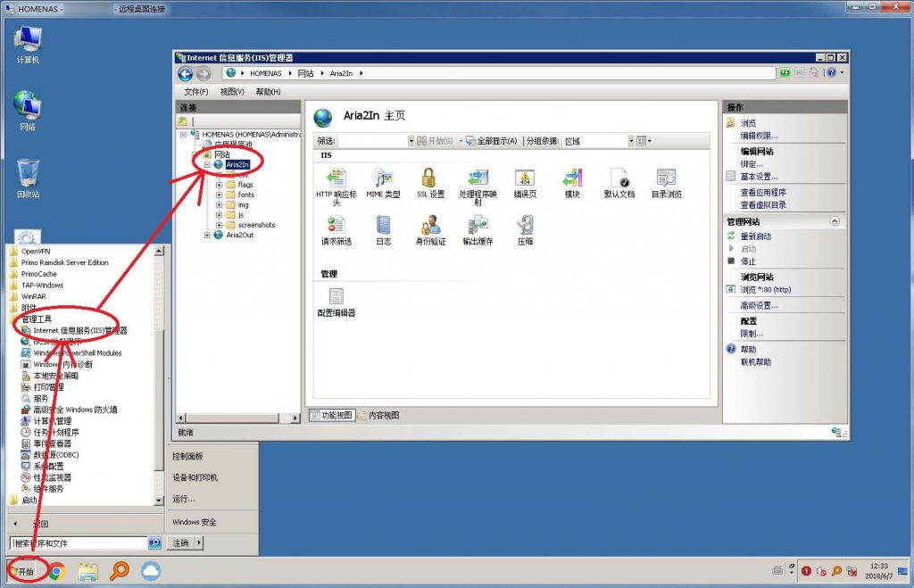The image size is (914, 588).
Task: Expand the img folder node
Action: pyautogui.click(x=220, y=205)
